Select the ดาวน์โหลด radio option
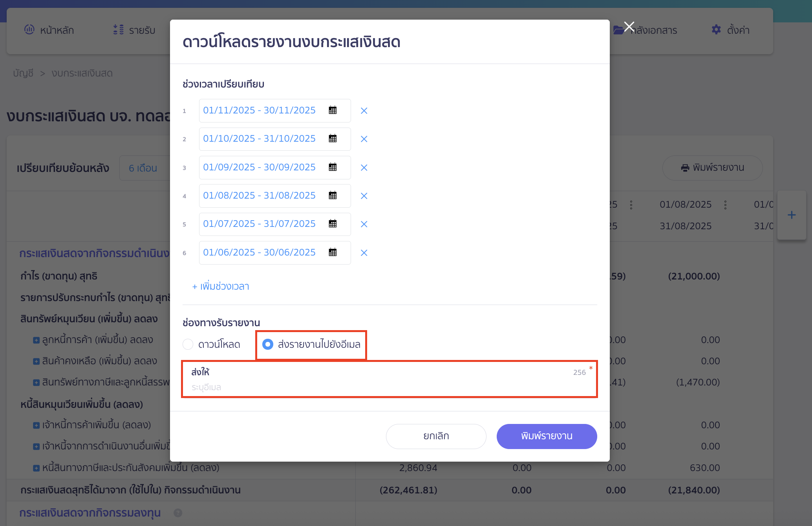 click(x=188, y=344)
